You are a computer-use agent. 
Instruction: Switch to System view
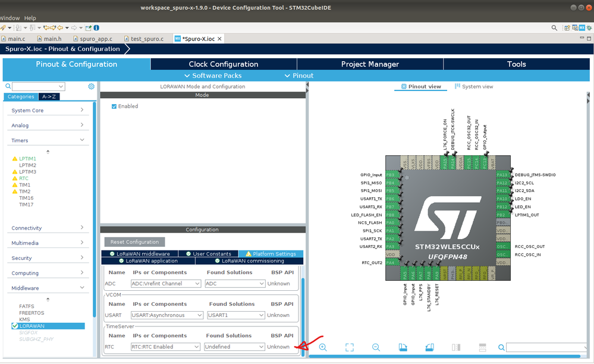point(473,86)
